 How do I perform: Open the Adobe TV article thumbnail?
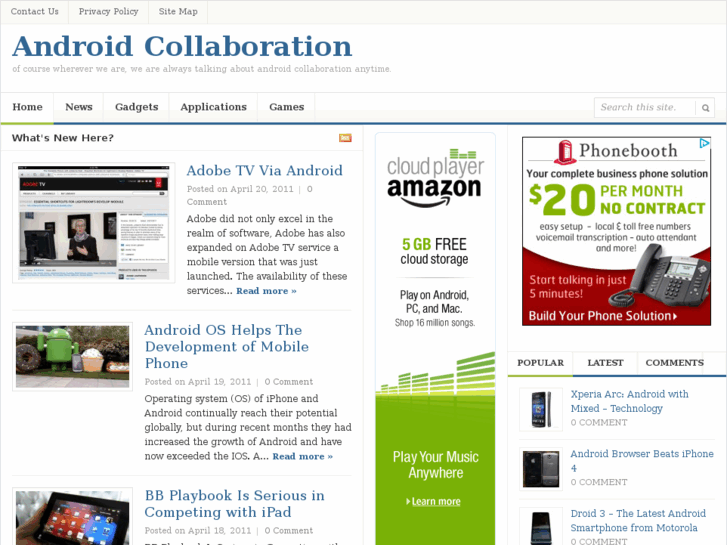94,223
